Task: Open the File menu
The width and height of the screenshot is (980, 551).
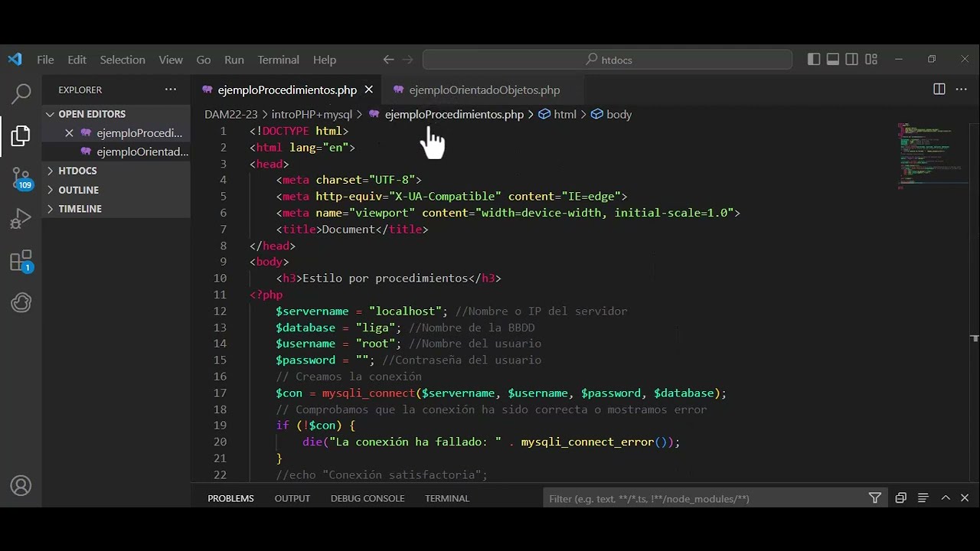Action: tap(45, 60)
